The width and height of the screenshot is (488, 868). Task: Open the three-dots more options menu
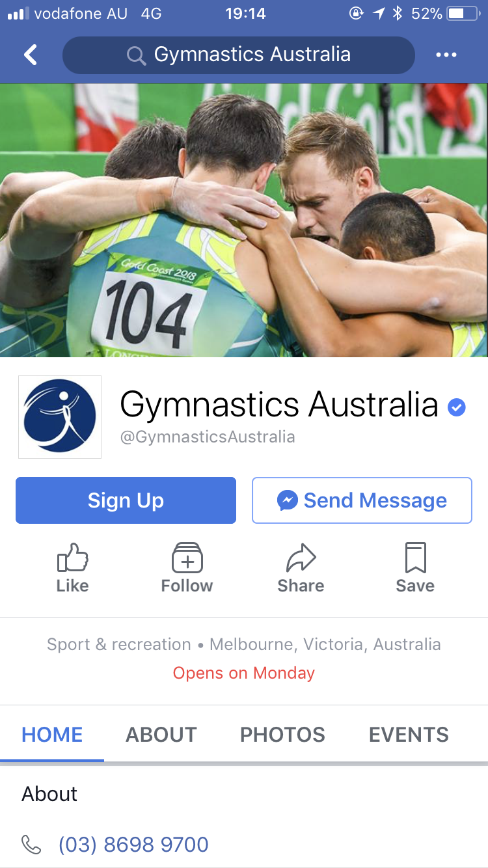[446, 55]
